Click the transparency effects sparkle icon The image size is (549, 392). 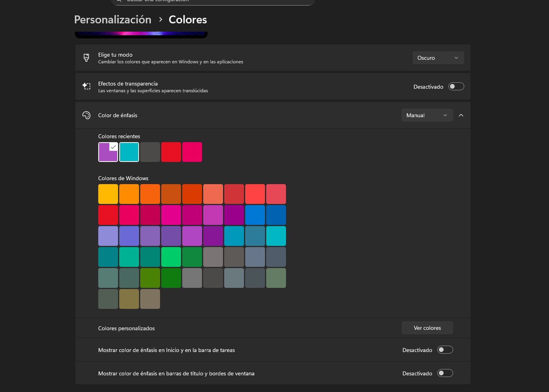(x=86, y=86)
